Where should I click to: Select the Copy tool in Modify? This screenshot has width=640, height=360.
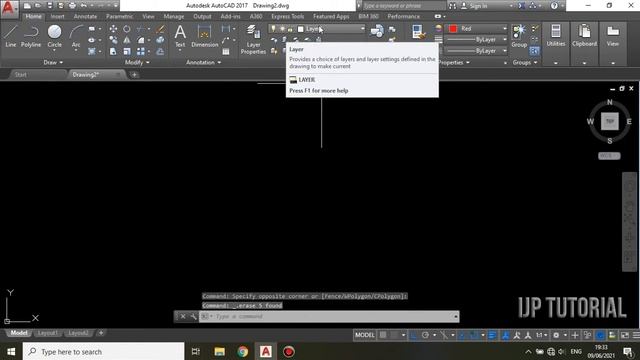click(113, 40)
